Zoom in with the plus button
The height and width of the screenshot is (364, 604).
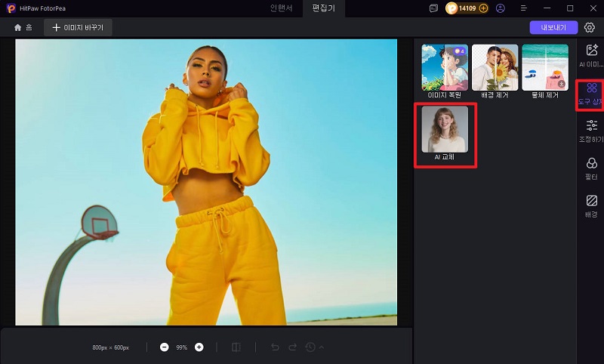click(199, 347)
